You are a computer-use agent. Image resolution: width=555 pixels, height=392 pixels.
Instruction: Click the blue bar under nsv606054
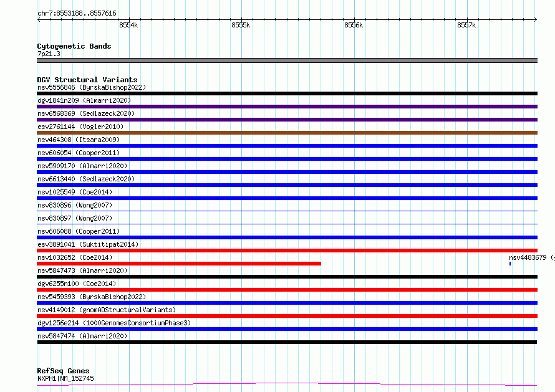point(287,159)
